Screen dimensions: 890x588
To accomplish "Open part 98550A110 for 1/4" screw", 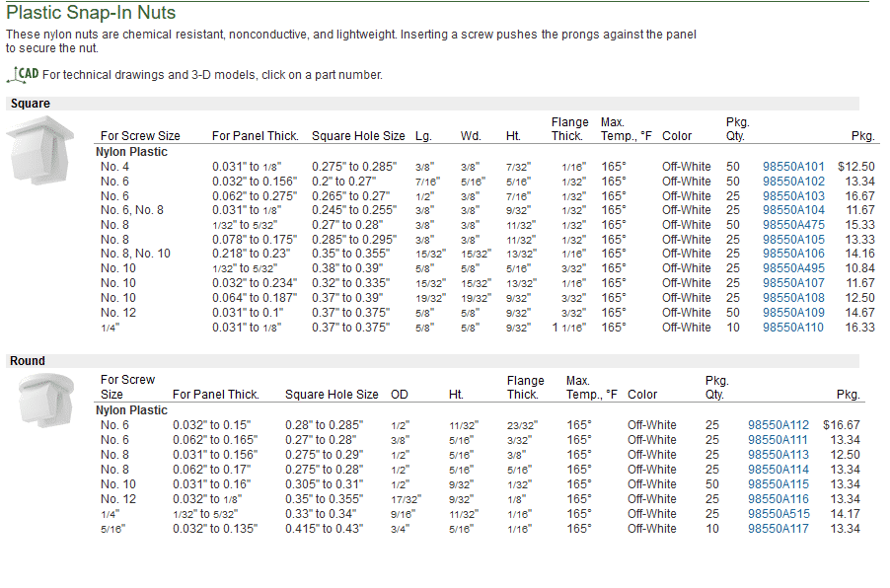I will [x=792, y=327].
